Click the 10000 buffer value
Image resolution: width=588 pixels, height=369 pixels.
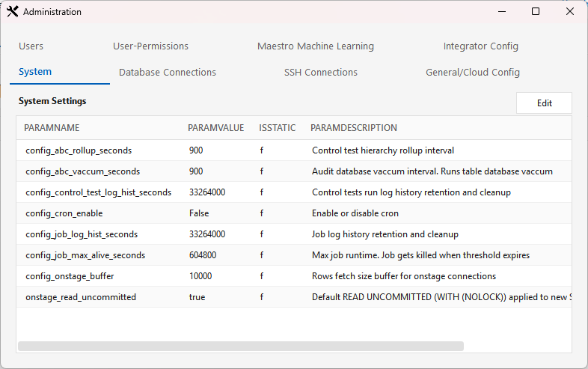pyautogui.click(x=200, y=276)
